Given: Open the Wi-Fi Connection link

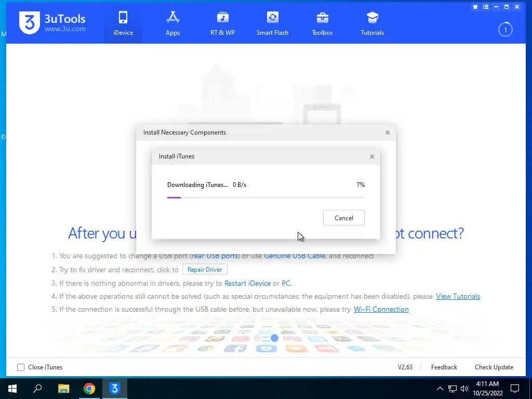Looking at the screenshot, I should tap(381, 310).
